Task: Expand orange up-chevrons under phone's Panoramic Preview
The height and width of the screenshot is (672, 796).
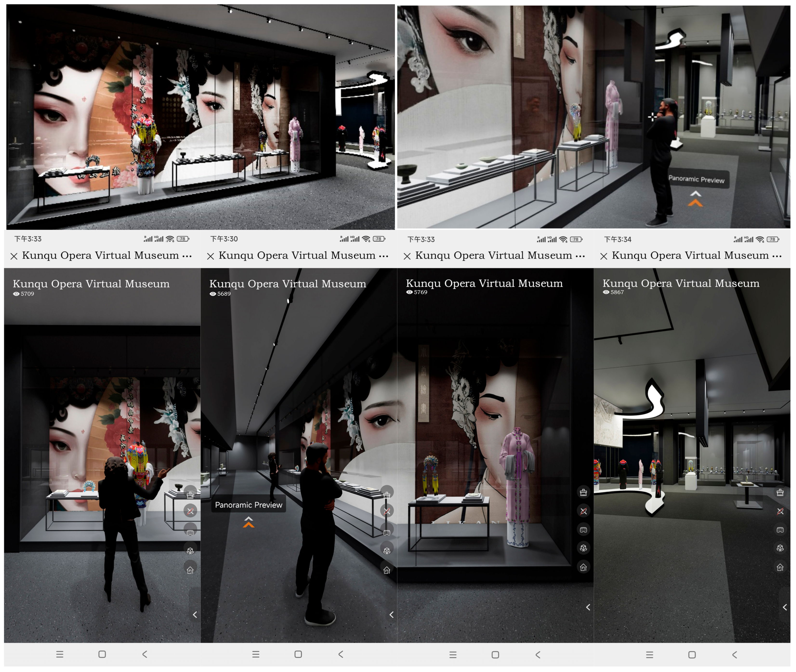Action: (249, 522)
